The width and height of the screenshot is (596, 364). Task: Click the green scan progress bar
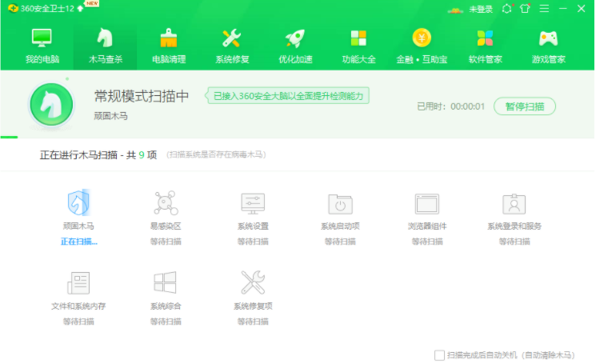pyautogui.click(x=9, y=137)
